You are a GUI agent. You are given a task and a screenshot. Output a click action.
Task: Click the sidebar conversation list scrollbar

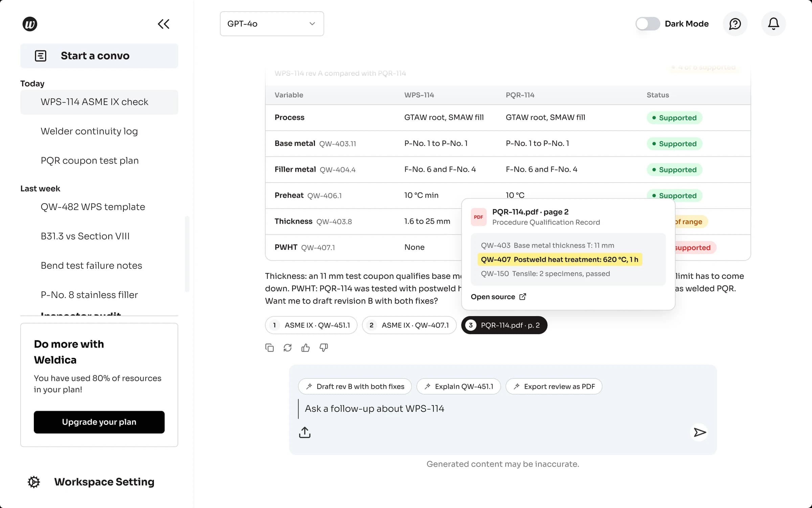pos(187,254)
